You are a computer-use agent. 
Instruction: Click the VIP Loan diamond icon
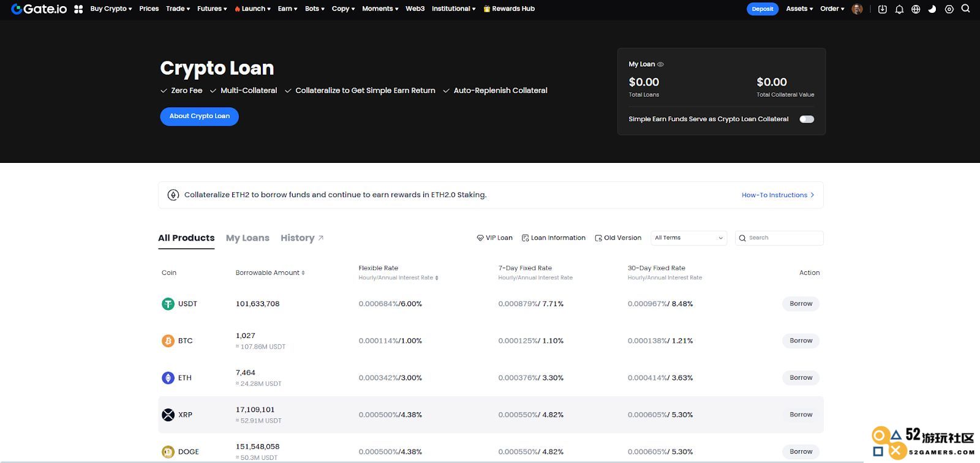(480, 238)
